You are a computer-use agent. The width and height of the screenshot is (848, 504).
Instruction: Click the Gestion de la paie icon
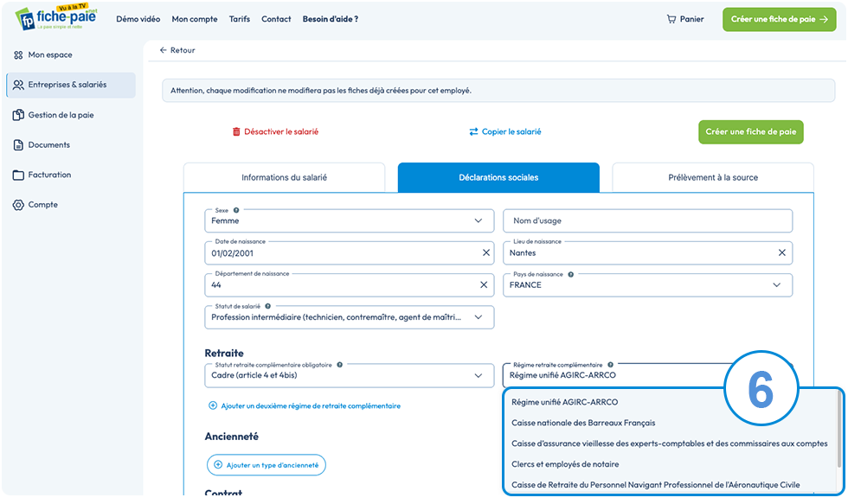click(x=18, y=114)
